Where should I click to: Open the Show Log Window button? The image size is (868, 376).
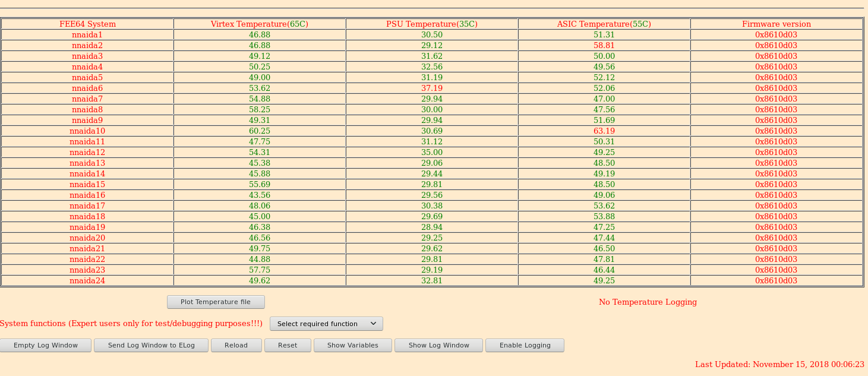[439, 345]
